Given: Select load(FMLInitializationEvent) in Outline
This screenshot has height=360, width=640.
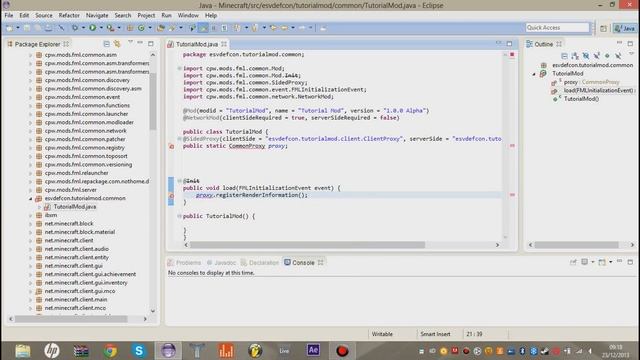Looking at the screenshot, I should pos(598,91).
